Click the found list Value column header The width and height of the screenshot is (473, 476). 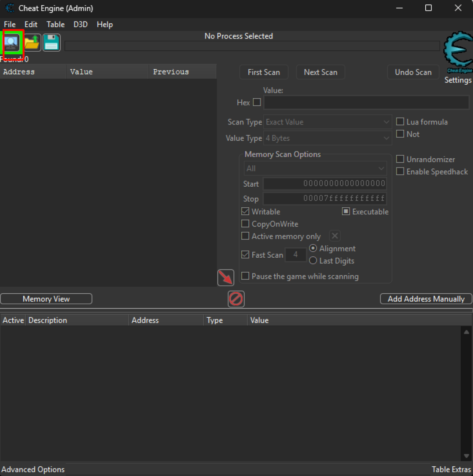(107, 72)
